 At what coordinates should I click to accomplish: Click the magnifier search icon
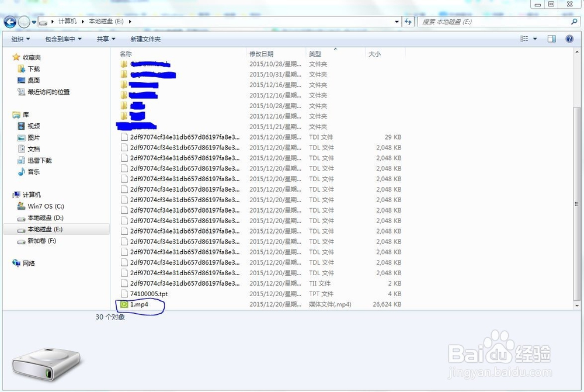574,22
